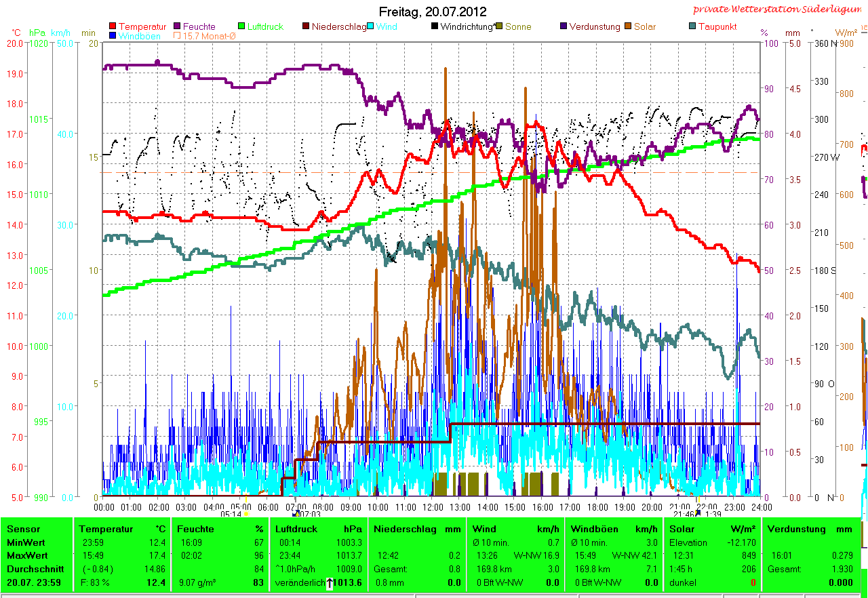This screenshot has height=598, width=868.
Task: Click the blue Windböen legend square
Action: pyautogui.click(x=113, y=36)
